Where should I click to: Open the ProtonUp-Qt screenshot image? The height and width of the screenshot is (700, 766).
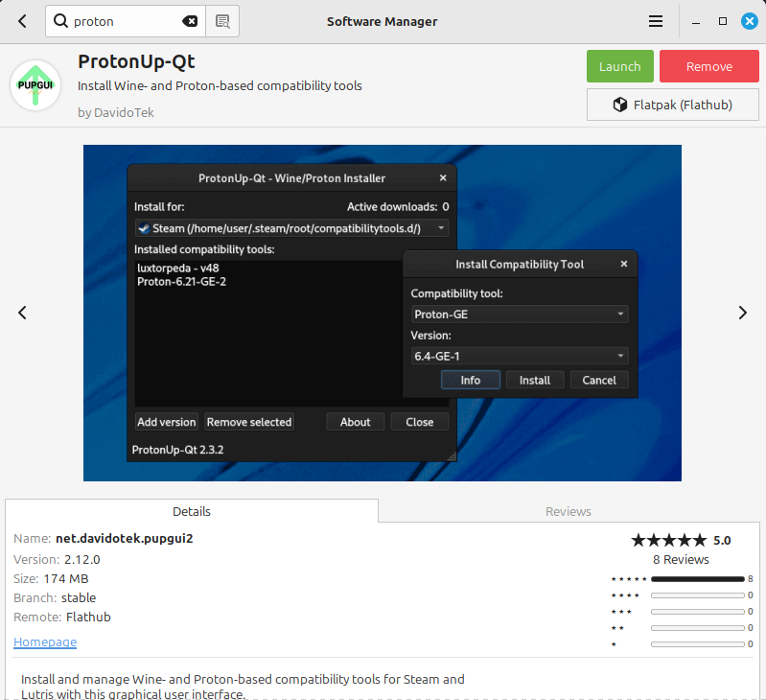click(x=382, y=313)
